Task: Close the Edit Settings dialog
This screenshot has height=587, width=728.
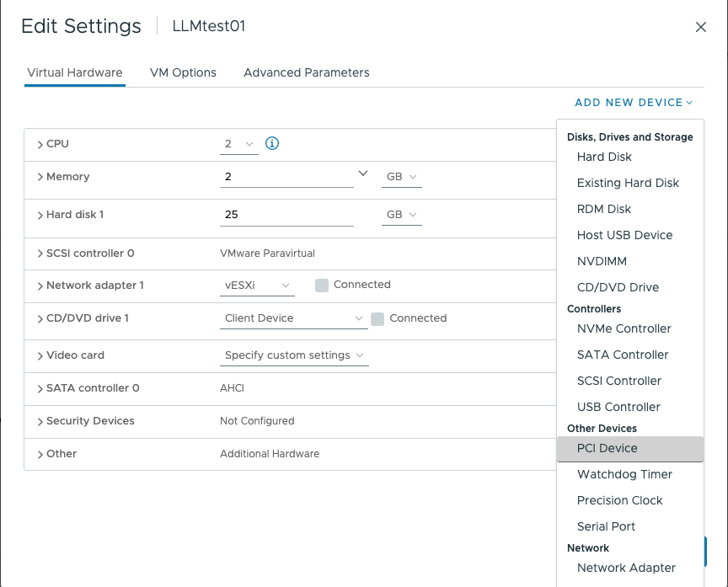Action: point(700,27)
